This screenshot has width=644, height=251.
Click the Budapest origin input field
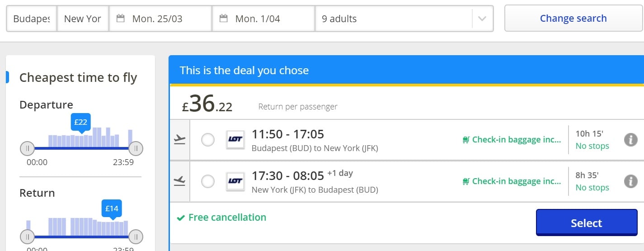[32, 19]
